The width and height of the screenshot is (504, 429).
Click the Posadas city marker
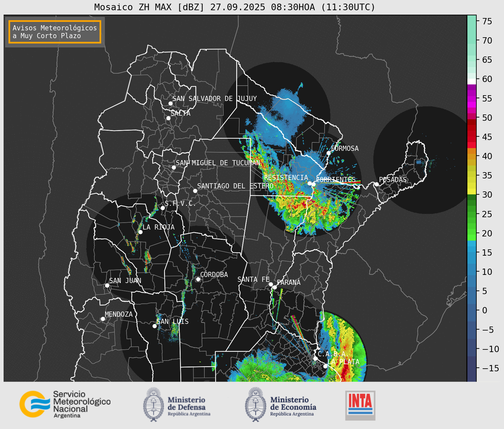tap(376, 184)
